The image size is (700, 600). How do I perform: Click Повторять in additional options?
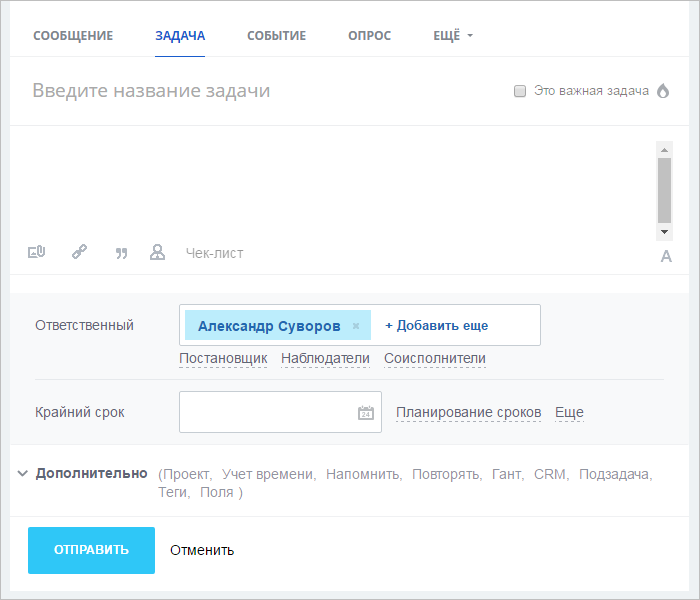point(447,474)
